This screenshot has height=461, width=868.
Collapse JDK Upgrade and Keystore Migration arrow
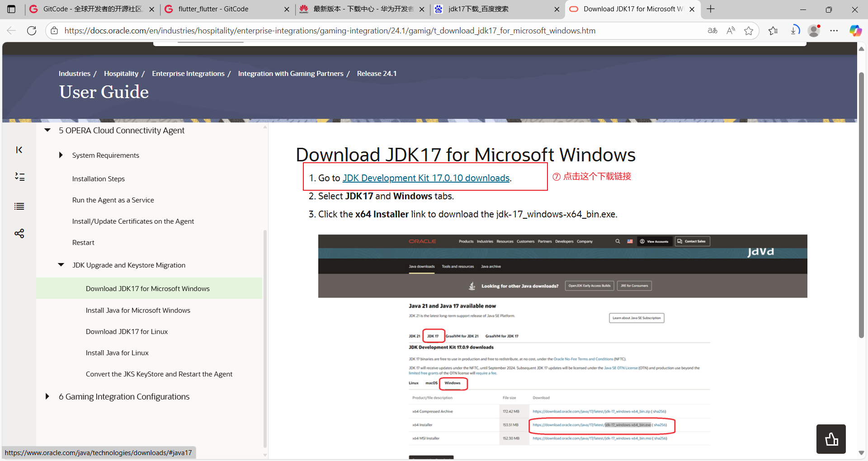pos(61,265)
